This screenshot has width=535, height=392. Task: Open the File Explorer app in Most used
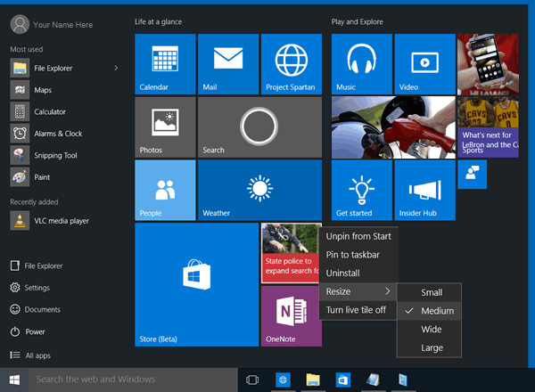(53, 69)
